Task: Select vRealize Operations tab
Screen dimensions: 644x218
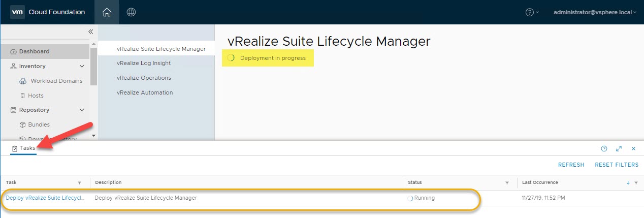Action: coord(144,78)
